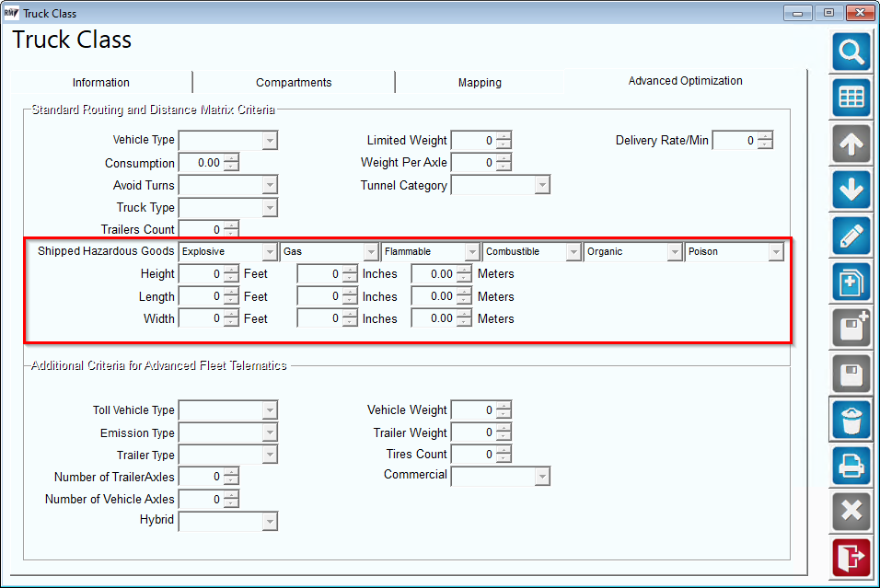The height and width of the screenshot is (588, 880).
Task: Click the Width Feet input field
Action: 202,318
